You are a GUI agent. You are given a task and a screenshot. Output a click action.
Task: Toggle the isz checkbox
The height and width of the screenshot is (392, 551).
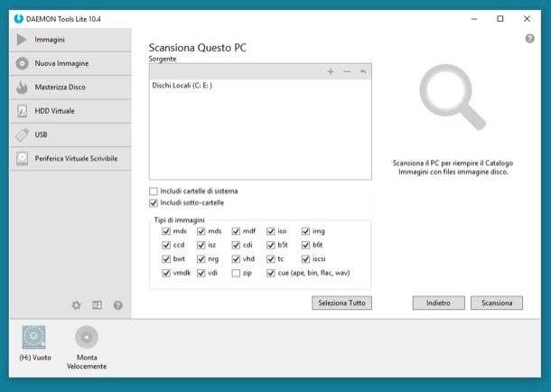coord(201,245)
